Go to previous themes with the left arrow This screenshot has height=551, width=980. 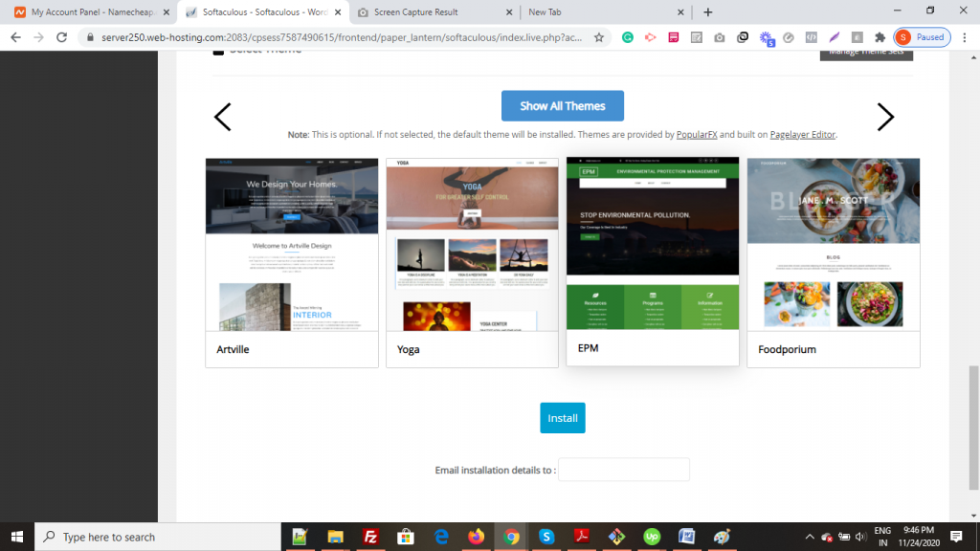click(x=222, y=117)
